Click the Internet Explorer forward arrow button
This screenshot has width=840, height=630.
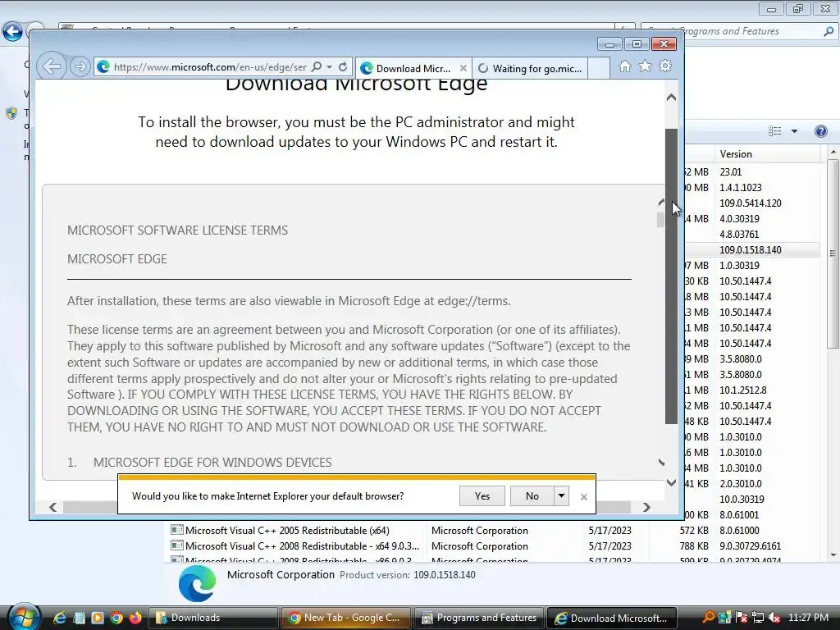pyautogui.click(x=80, y=66)
